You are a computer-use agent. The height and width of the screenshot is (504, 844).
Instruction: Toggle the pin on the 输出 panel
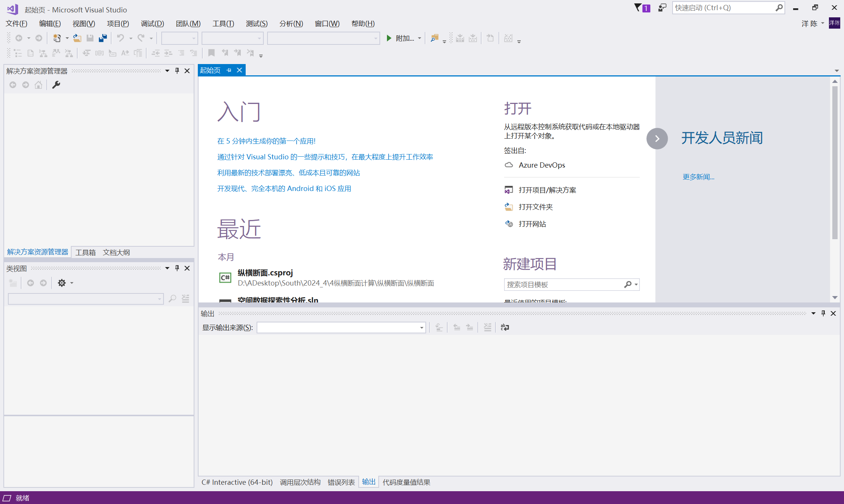tap(823, 313)
